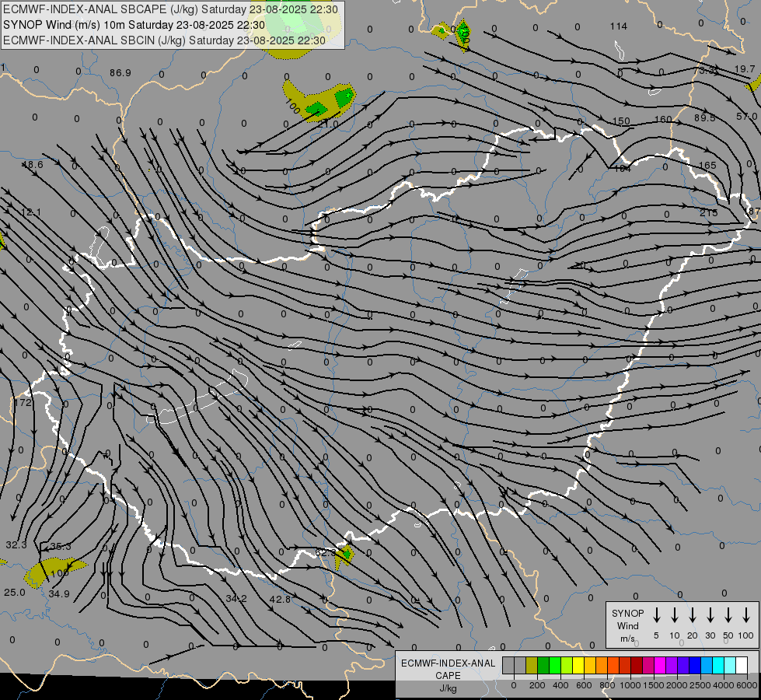The width and height of the screenshot is (761, 700).
Task: Click the wind arrow above the 5 label
Action: click(657, 615)
